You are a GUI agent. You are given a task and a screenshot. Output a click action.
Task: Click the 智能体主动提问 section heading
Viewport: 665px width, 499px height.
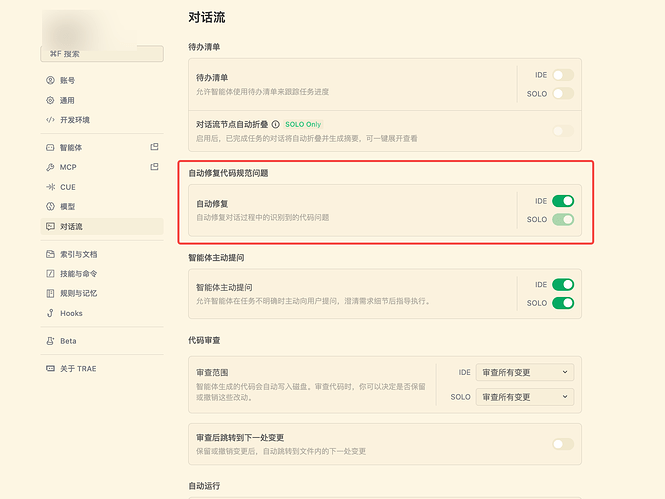(216, 258)
